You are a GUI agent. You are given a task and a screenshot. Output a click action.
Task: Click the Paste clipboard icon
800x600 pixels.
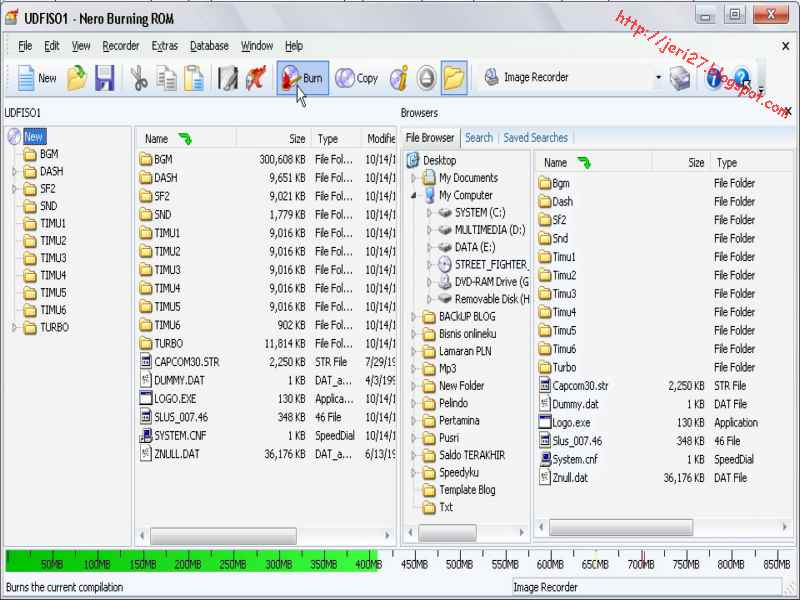[193, 79]
